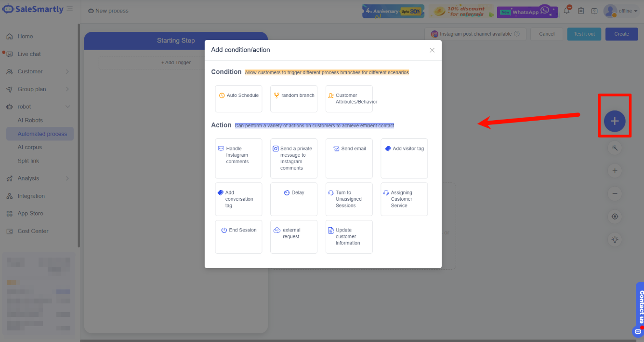
Task: Click the center canvas target icon
Action: [615, 217]
